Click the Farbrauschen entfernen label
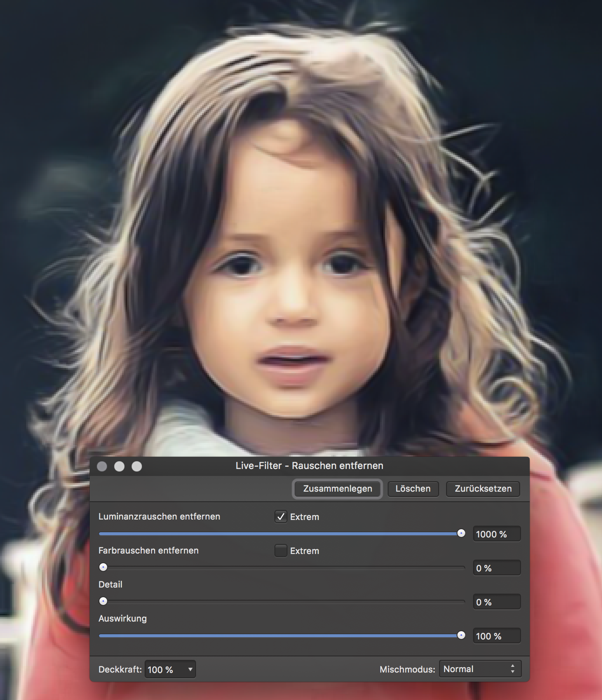The image size is (602, 700). 149,550
